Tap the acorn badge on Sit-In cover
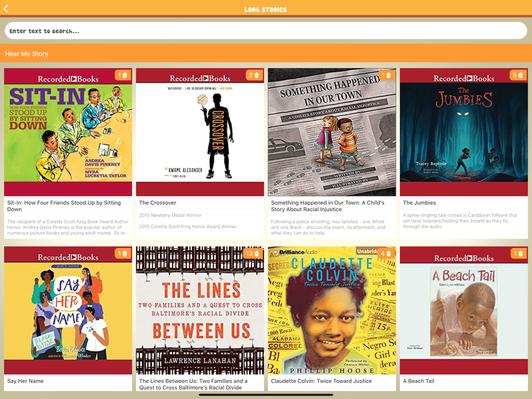Screen dimensions: 532x399 pos(122,76)
